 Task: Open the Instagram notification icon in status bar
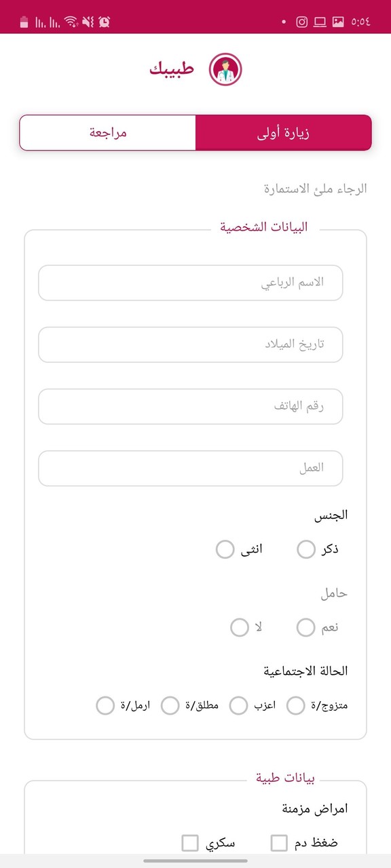pos(301,22)
